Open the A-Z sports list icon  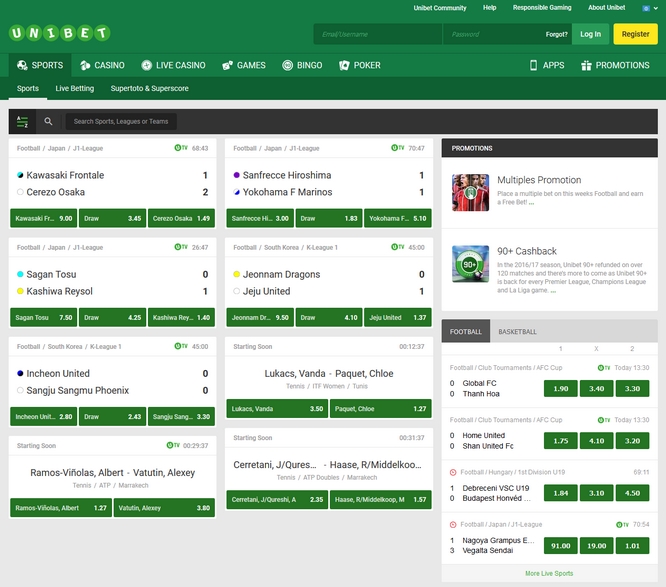(x=22, y=121)
